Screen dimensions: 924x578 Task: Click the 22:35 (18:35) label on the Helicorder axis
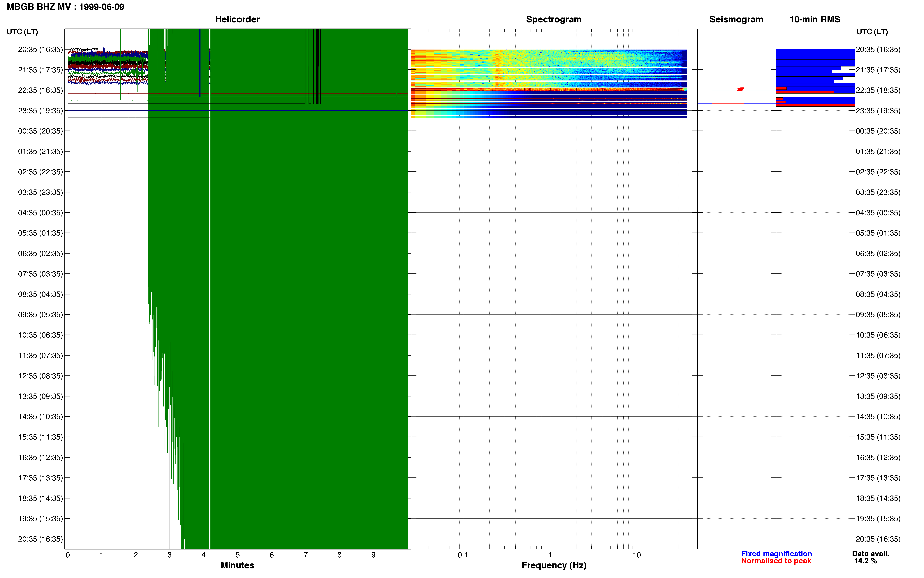coord(41,90)
